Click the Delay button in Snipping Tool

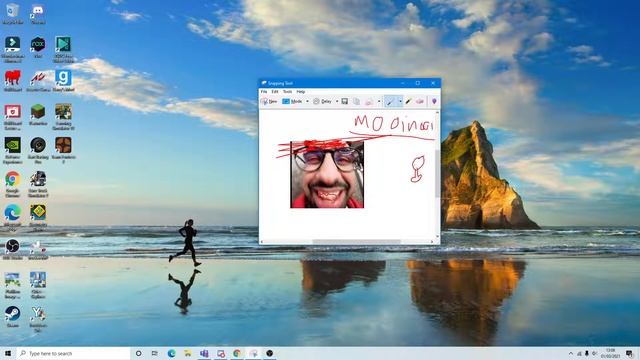(x=322, y=101)
